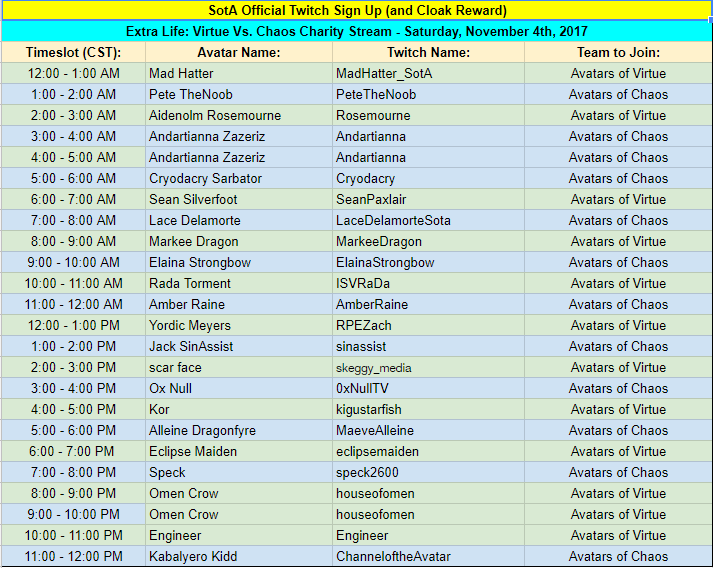Click the 'Twitch Name:' column header
The height and width of the screenshot is (568, 713).
(428, 52)
